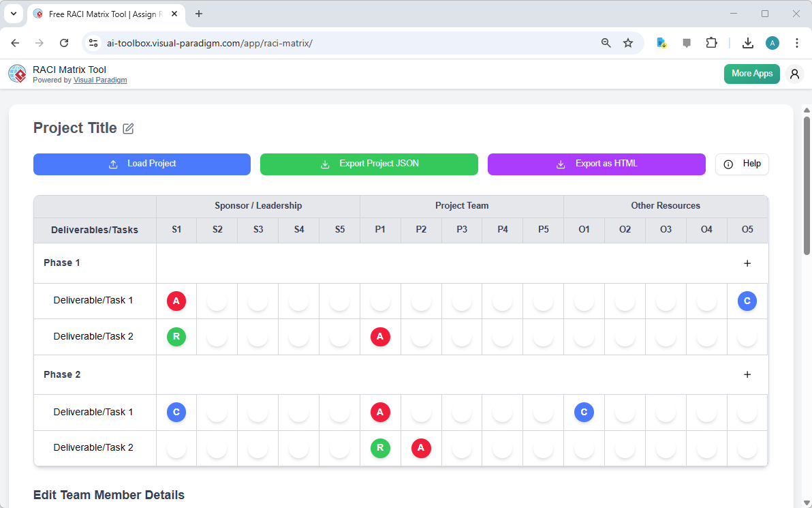
Task: Open the Help info icon
Action: coord(728,164)
